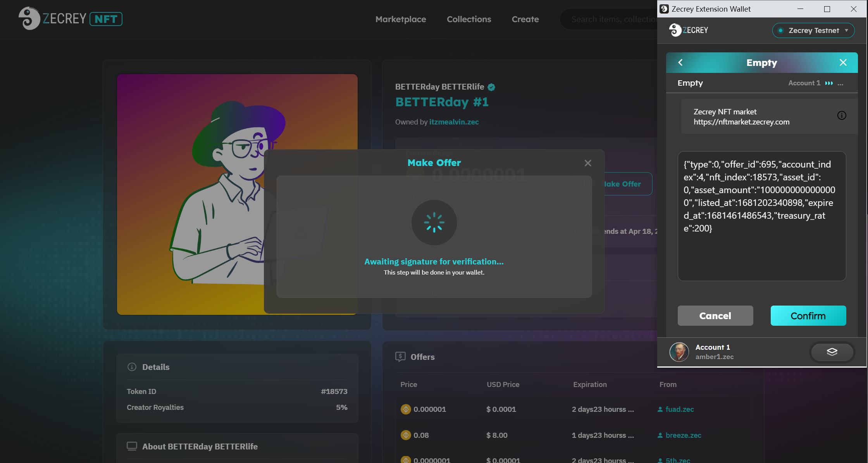Close the Empty signature panel

coord(843,62)
